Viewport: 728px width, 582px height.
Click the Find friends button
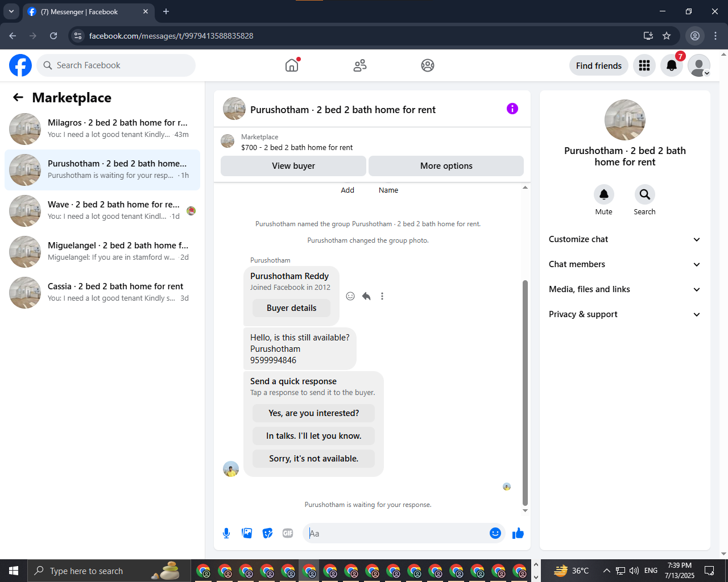(599, 65)
